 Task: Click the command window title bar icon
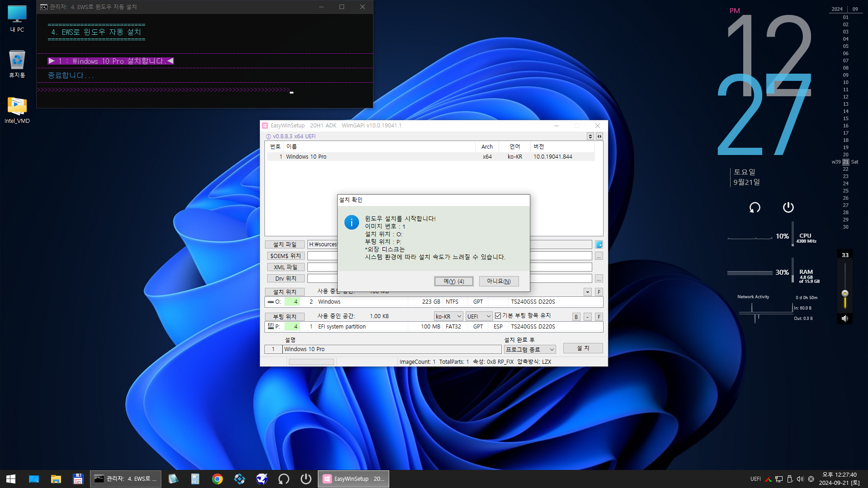click(x=43, y=7)
